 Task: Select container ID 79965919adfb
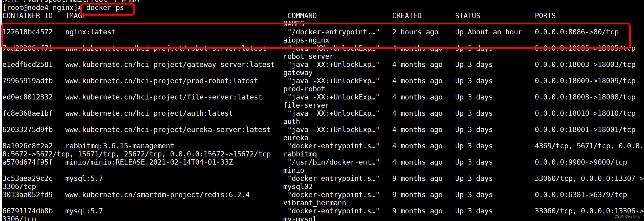pyautogui.click(x=28, y=81)
